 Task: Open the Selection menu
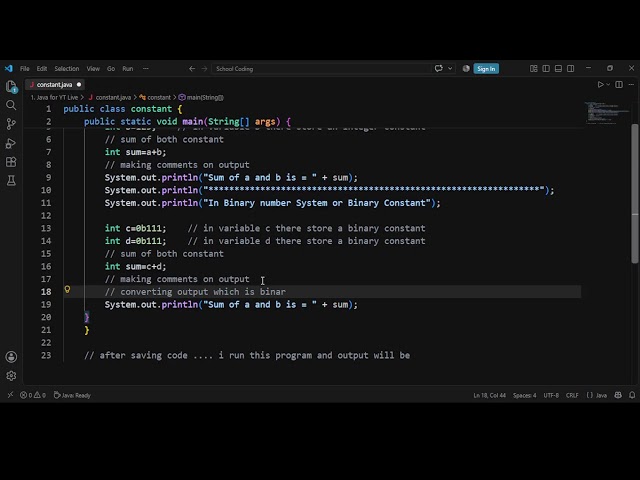click(67, 69)
